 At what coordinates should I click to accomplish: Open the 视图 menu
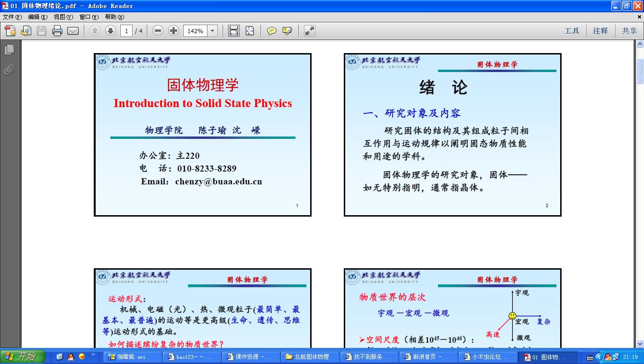[x=63, y=17]
